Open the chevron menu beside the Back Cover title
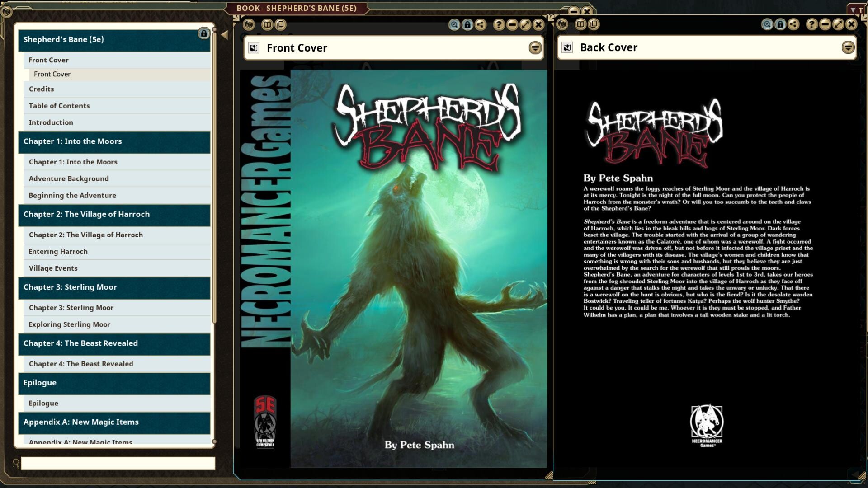The width and height of the screenshot is (868, 488). point(847,47)
